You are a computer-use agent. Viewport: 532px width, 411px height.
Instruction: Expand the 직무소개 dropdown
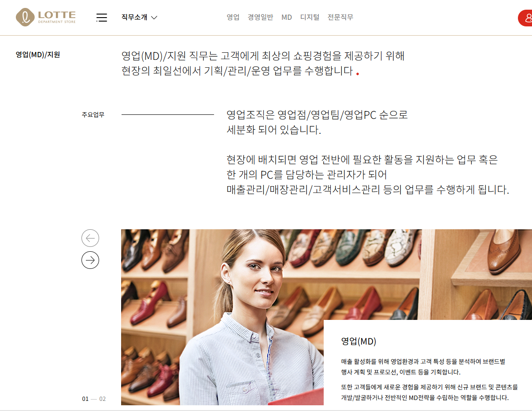[x=139, y=18]
